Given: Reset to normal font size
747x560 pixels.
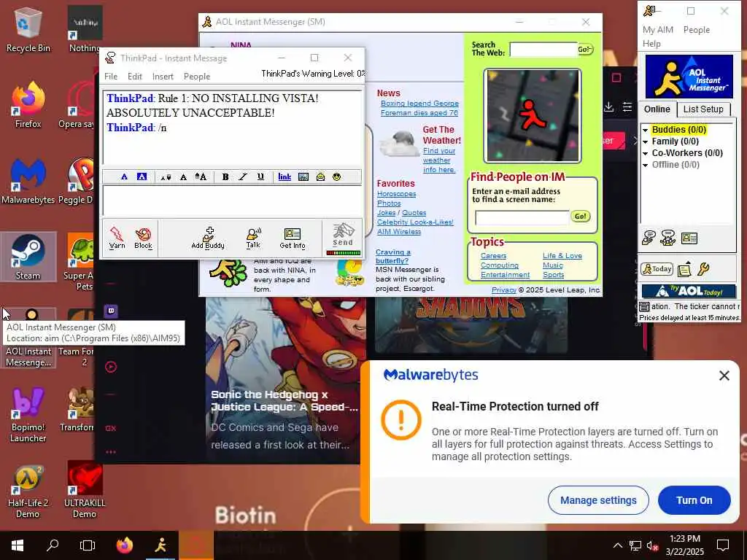Looking at the screenshot, I should point(183,177).
